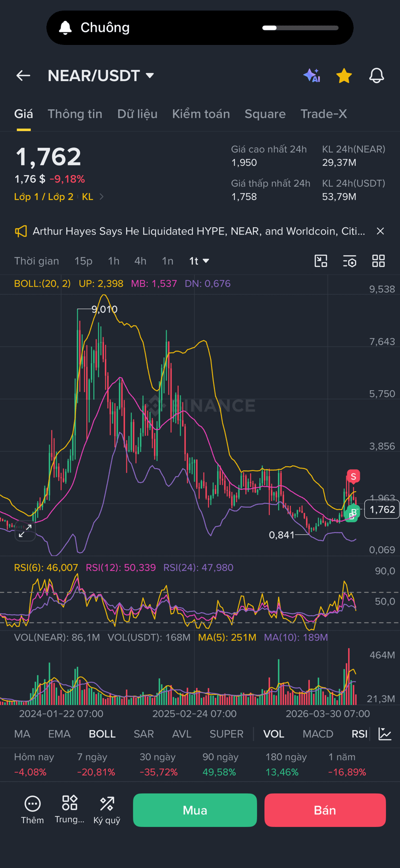Image resolution: width=400 pixels, height=868 pixels.
Task: Tap the green Mua button
Action: pyautogui.click(x=195, y=810)
